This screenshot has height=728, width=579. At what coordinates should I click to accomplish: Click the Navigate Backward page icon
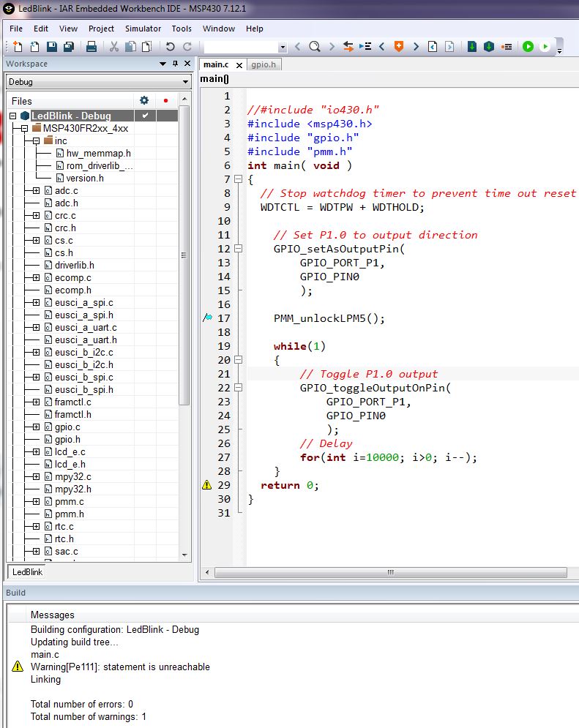pos(433,46)
